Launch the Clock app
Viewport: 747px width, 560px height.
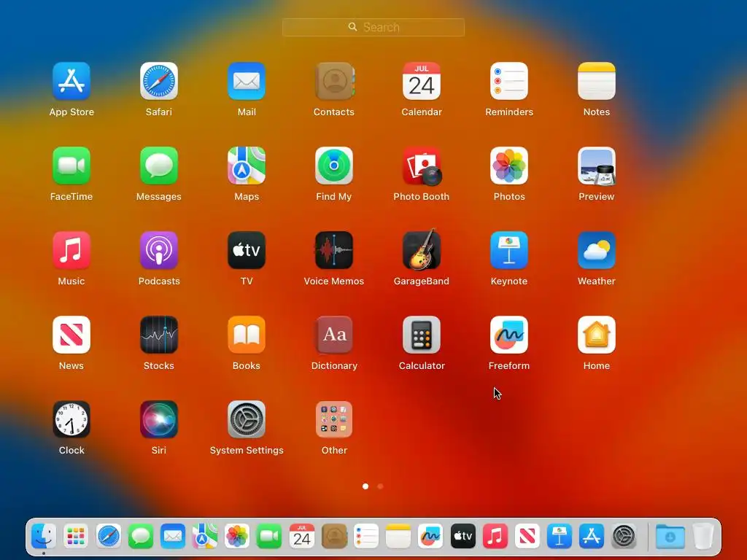[71, 419]
